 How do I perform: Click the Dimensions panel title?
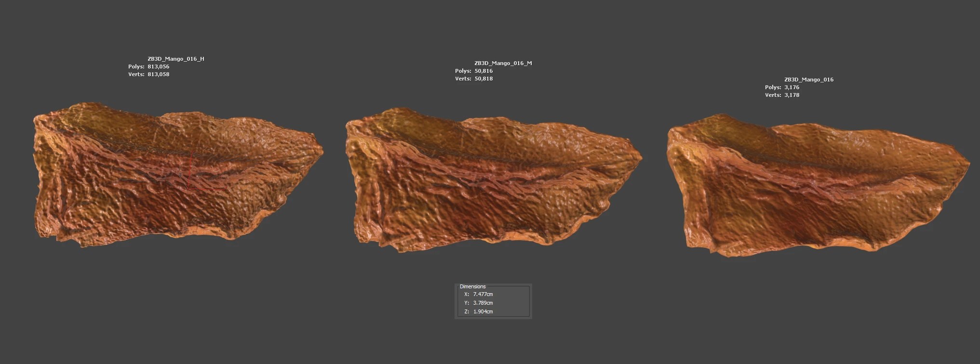tap(472, 286)
